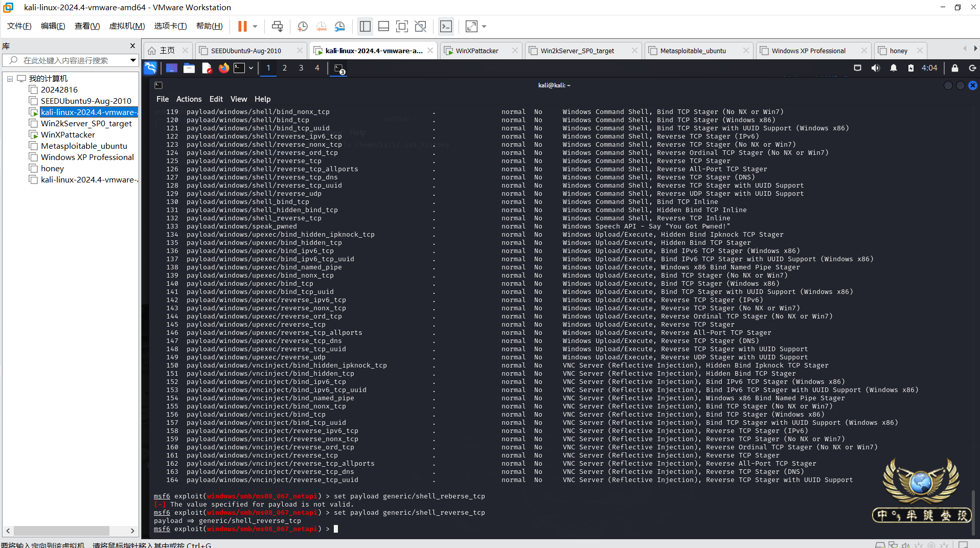Launch the text editor from Kali panel

click(207, 68)
